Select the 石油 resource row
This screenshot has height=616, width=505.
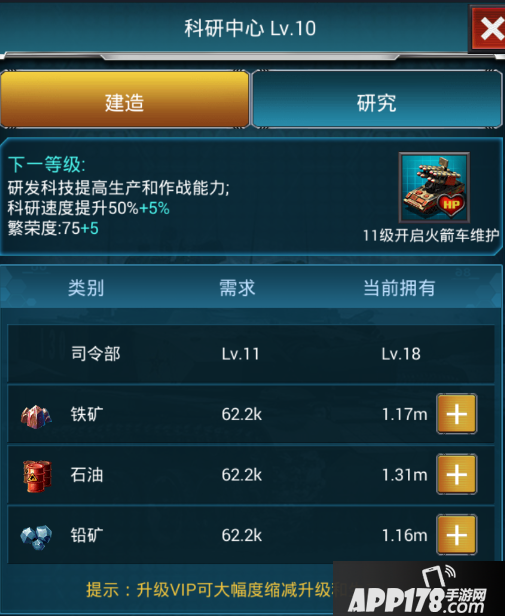click(251, 475)
